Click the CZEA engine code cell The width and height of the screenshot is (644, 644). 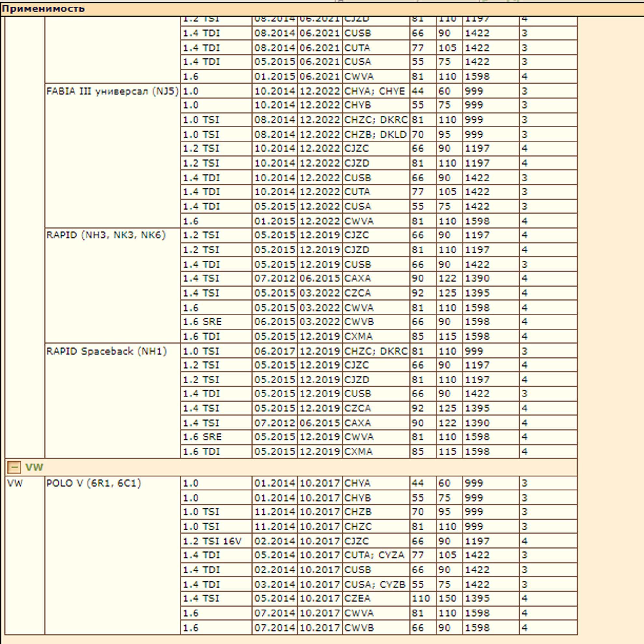click(x=357, y=598)
